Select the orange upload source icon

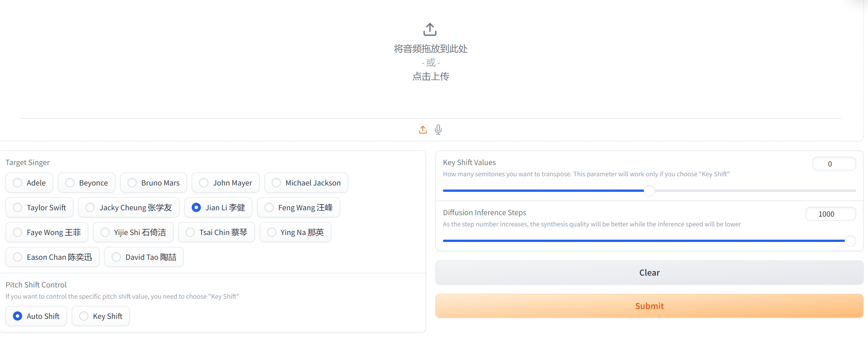[x=422, y=130]
